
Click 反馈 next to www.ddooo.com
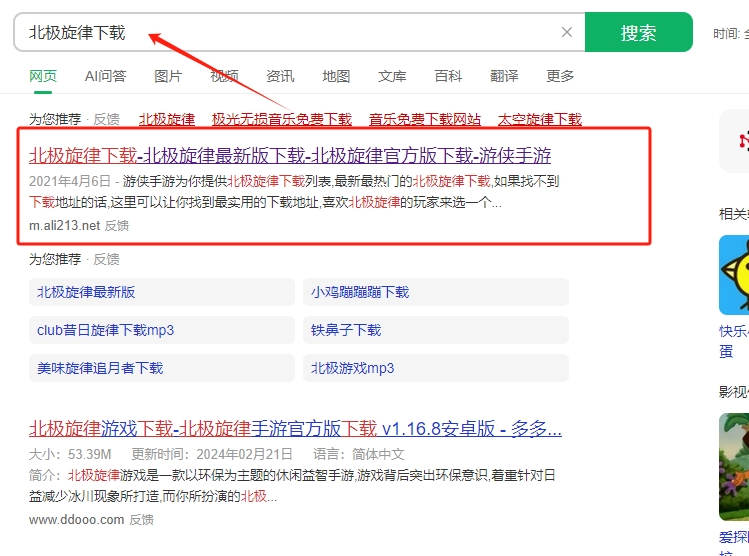point(142,520)
